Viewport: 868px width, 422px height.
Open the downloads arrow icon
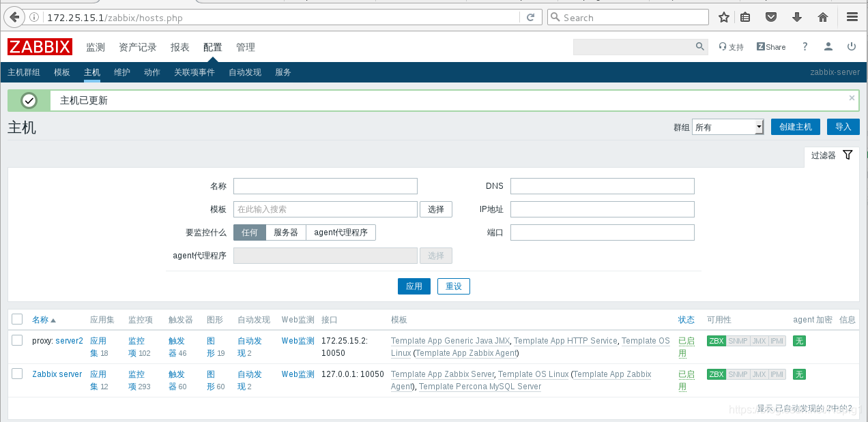coord(797,18)
